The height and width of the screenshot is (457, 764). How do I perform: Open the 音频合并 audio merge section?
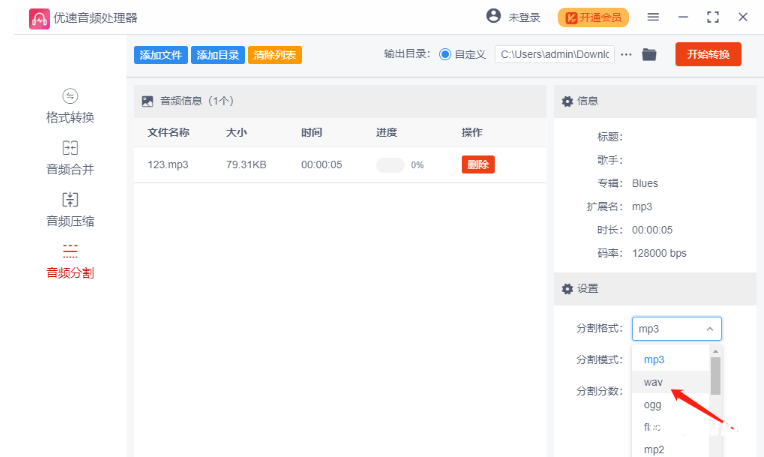tap(70, 158)
